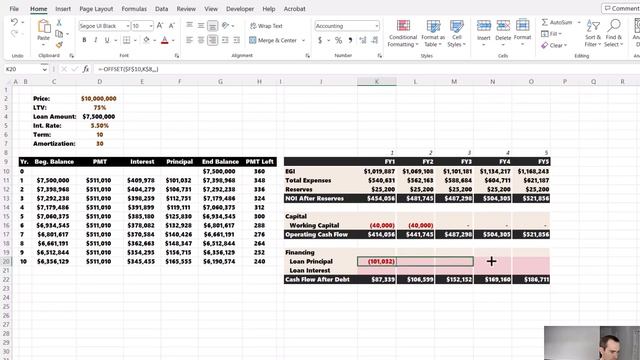This screenshot has height=360, width=640.
Task: Toggle Italic formatting
Action: click(96, 40)
